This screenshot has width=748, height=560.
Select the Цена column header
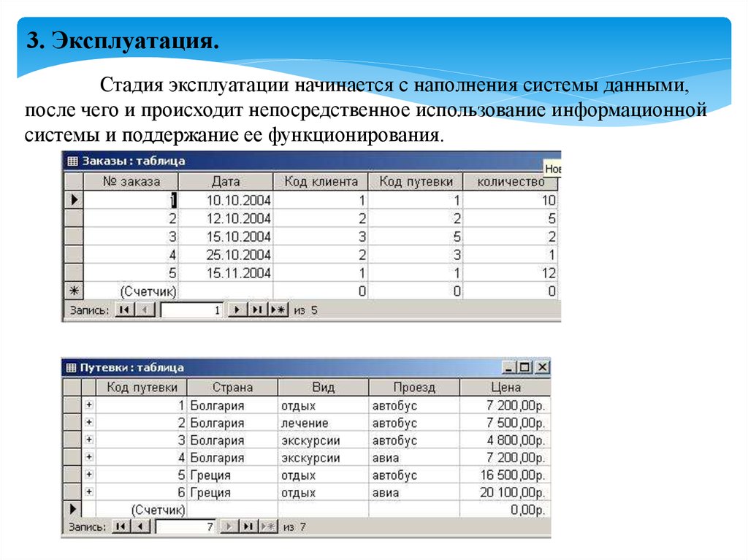pyautogui.click(x=505, y=388)
